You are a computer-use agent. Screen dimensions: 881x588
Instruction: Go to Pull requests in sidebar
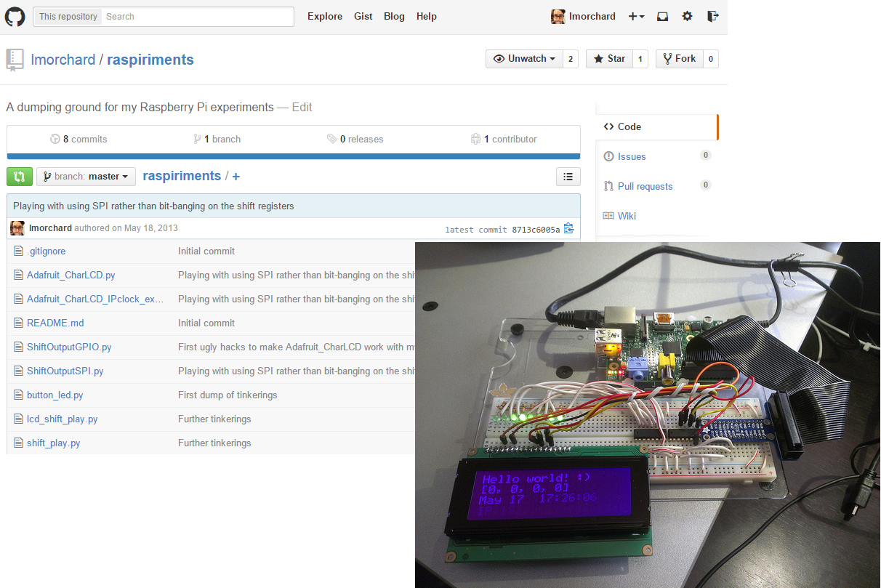(644, 186)
